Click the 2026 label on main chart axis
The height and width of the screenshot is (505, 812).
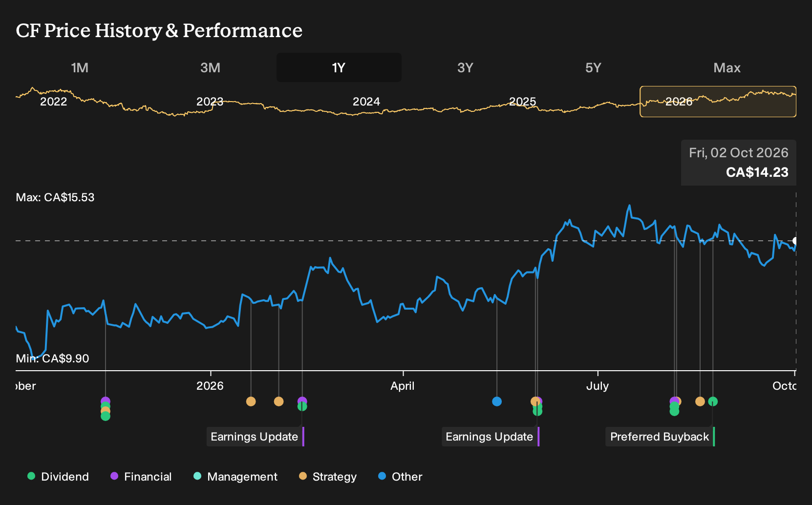(x=210, y=386)
